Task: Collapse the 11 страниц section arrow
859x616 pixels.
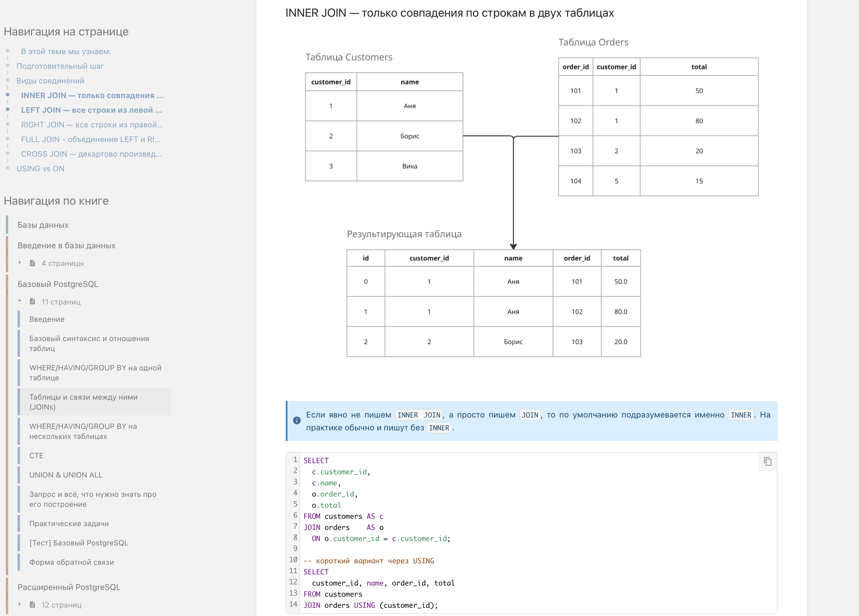Action: pyautogui.click(x=20, y=301)
